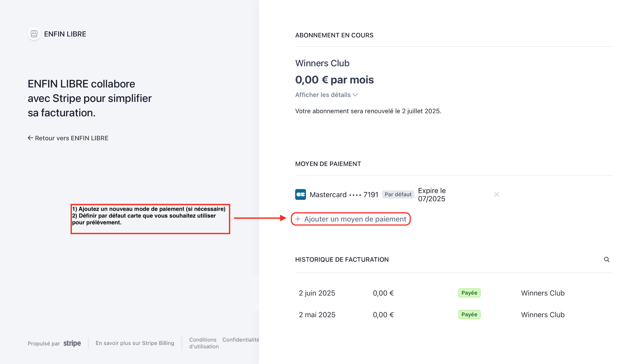Click the ENFIN LIBRE business name header
This screenshot has width=641, height=364.
65,34
